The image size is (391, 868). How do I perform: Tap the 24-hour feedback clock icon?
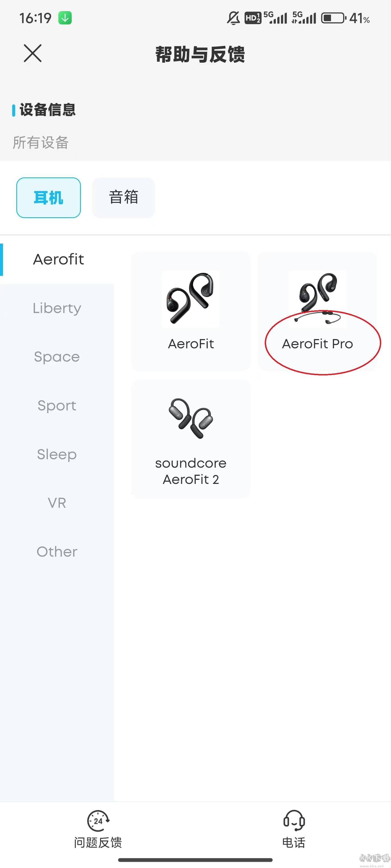point(98,821)
